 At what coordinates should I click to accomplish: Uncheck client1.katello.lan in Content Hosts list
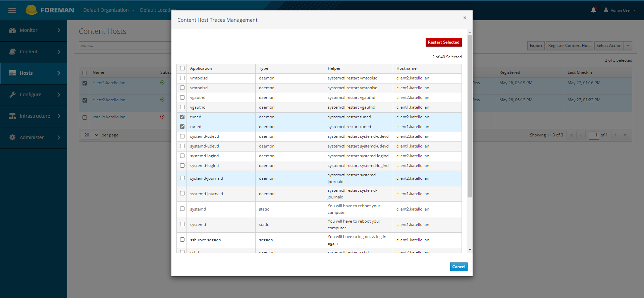point(85,83)
